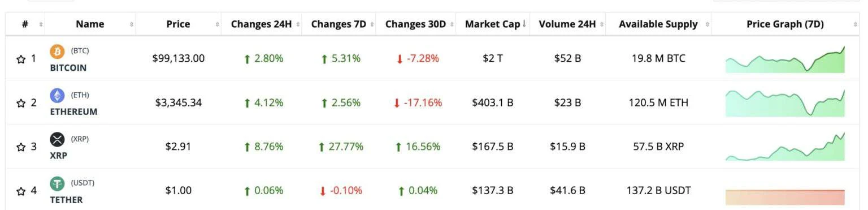868x210 pixels.
Task: Open XRP's 7D price graph thumbnail
Action: (785, 147)
